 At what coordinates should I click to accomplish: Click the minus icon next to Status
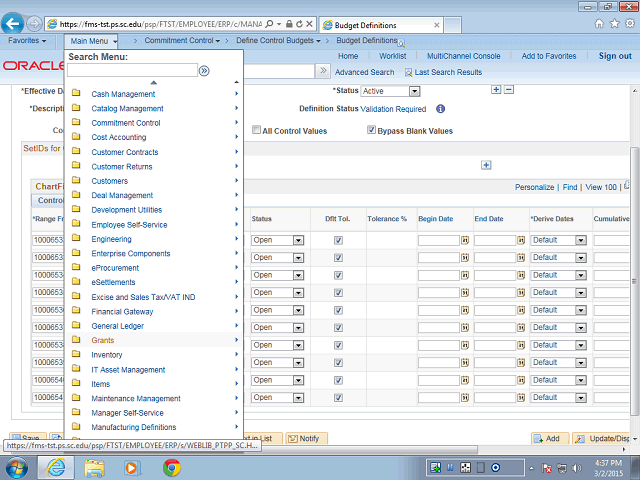pos(509,91)
